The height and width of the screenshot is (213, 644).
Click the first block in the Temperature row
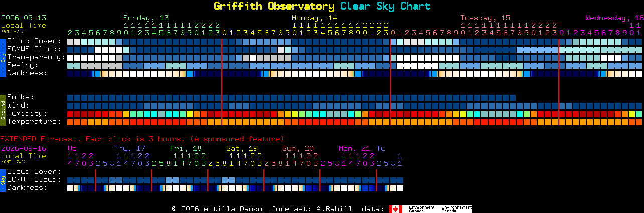tap(70, 122)
